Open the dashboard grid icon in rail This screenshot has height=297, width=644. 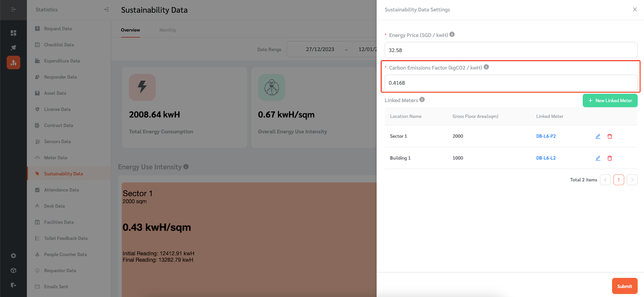point(13,33)
